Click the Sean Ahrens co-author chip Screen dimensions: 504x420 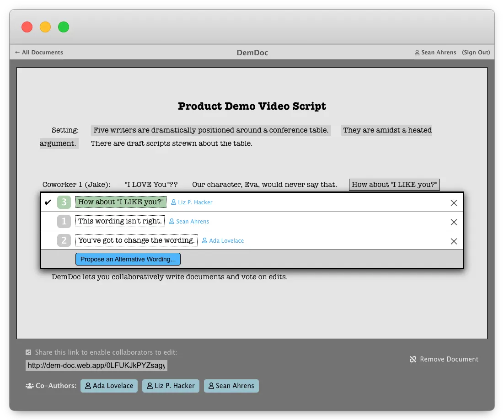(231, 386)
